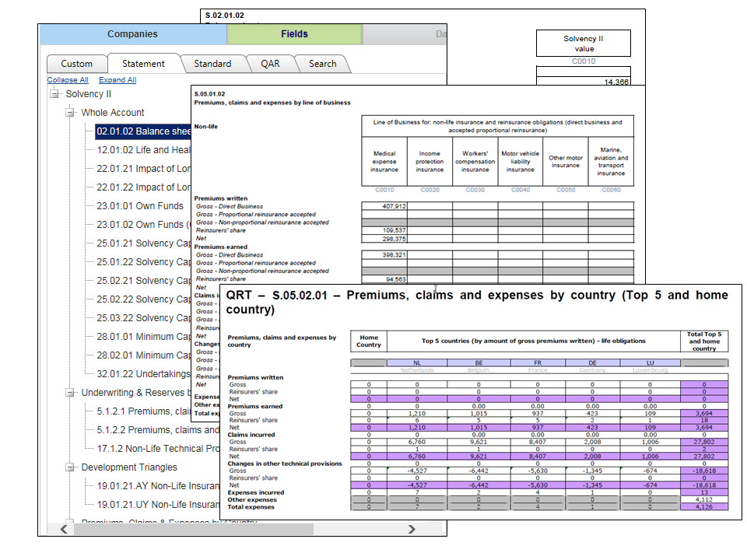Click the 4,112 other expenses cell
The height and width of the screenshot is (560, 747).
[x=704, y=499]
